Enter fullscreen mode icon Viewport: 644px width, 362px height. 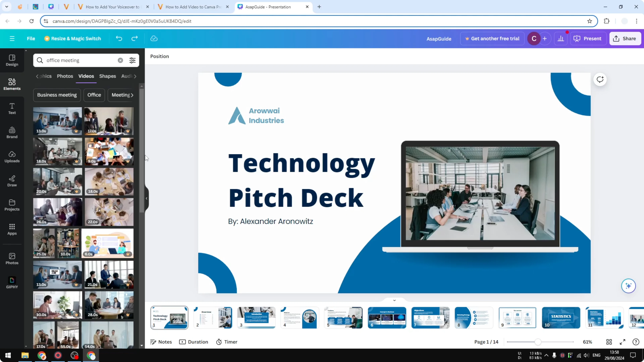[x=622, y=342]
